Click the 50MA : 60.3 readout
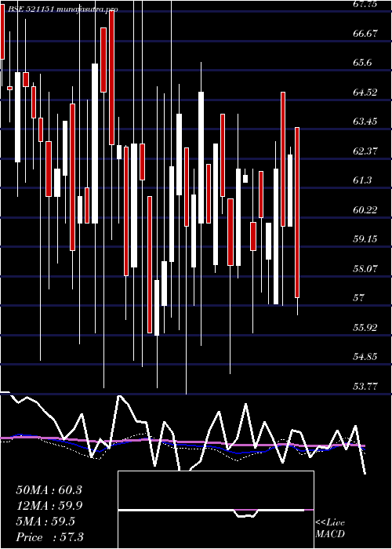The width and height of the screenshot is (392, 549). pos(49,490)
